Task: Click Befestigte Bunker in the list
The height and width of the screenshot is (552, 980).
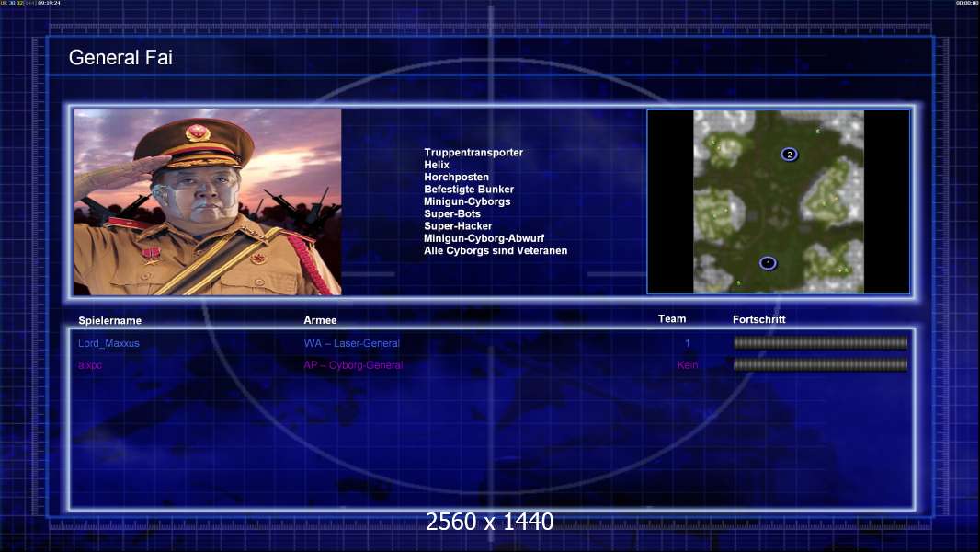Action: [469, 190]
